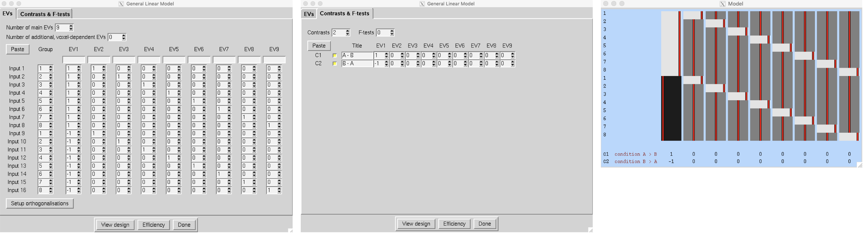Select the "B - A" contrast title field
The width and height of the screenshot is (868, 236).
tap(357, 64)
